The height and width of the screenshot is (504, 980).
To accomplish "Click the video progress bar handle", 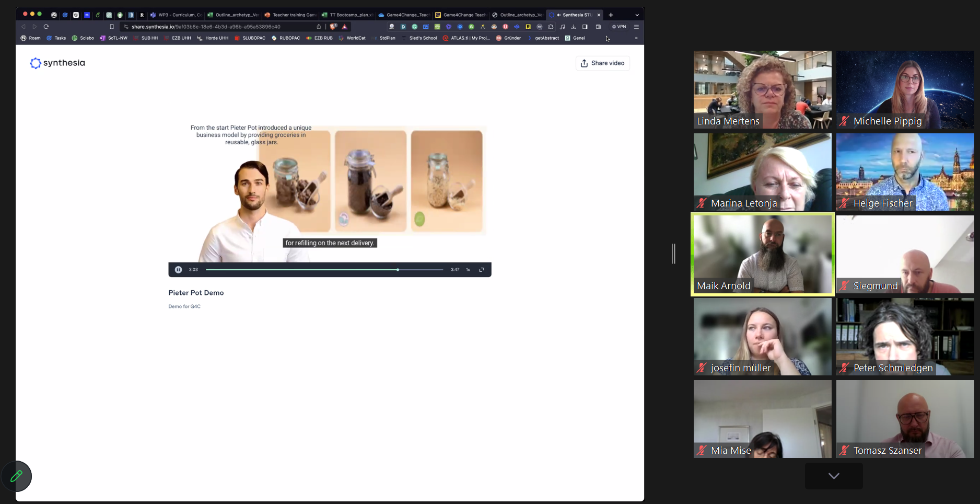I will (x=398, y=270).
